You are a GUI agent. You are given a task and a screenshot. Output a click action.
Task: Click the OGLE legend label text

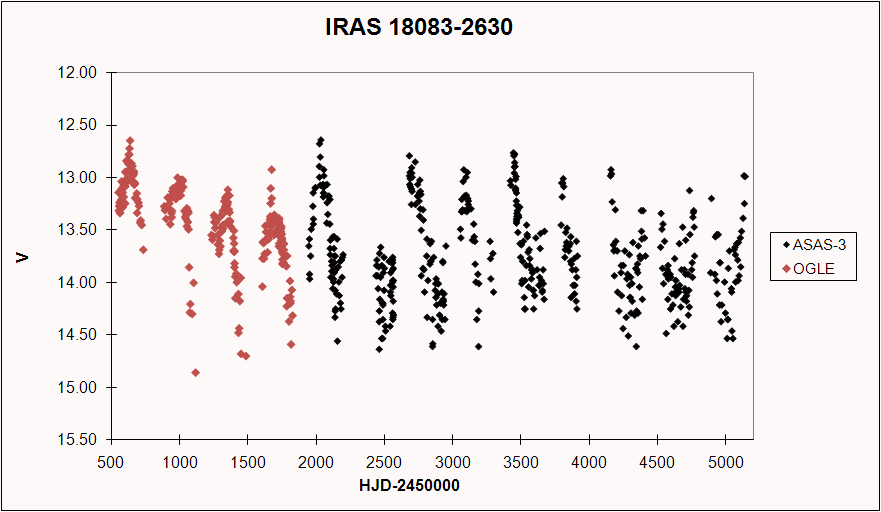coord(813,268)
